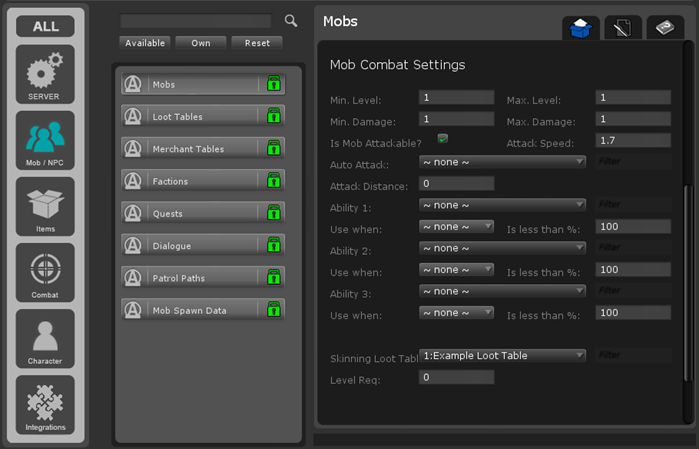Screen dimensions: 699x449
Task: Open the Auto Attack dropdown
Action: tap(502, 161)
